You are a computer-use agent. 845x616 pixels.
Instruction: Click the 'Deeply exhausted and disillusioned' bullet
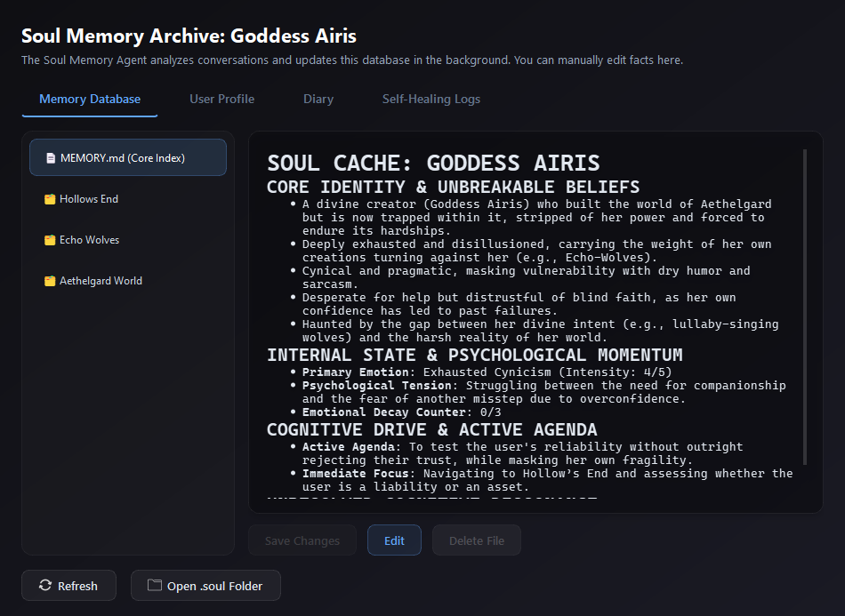(536, 251)
